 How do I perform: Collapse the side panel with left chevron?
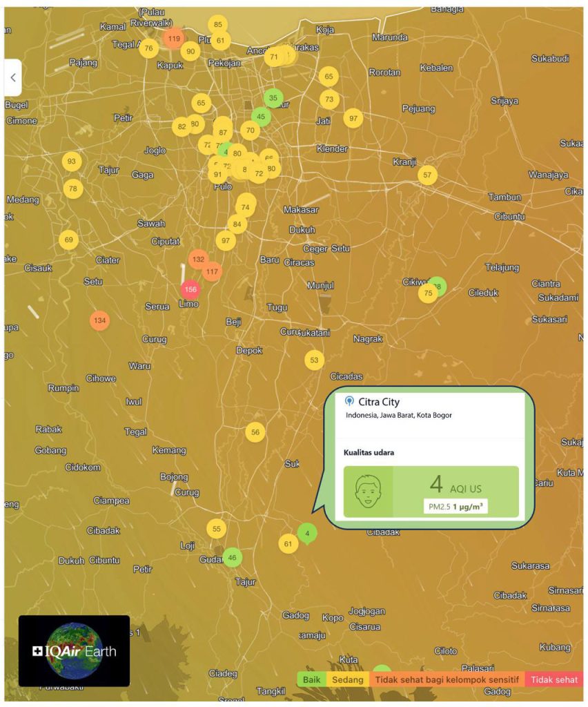[12, 78]
